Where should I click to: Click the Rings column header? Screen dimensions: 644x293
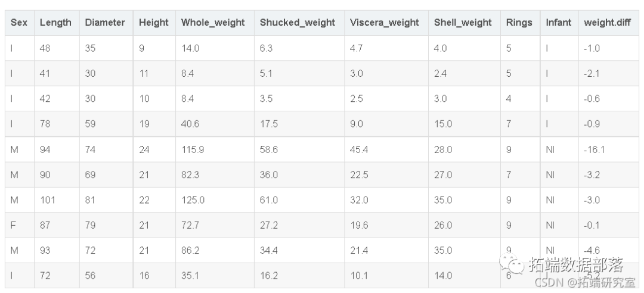[x=519, y=23]
